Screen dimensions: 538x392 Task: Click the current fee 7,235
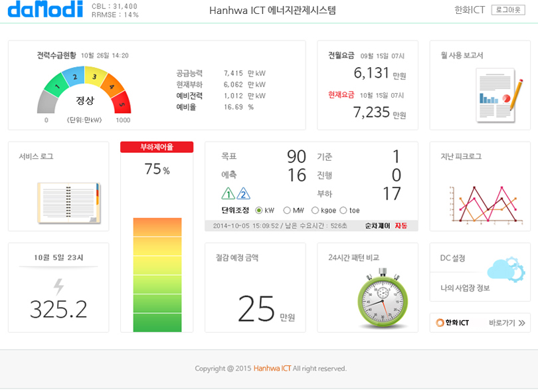click(371, 112)
